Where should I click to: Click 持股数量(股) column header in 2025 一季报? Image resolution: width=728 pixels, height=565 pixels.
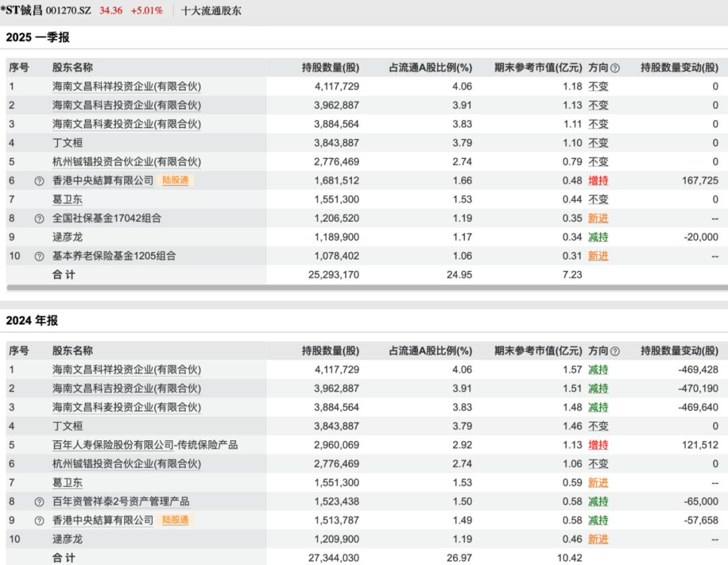(x=330, y=67)
